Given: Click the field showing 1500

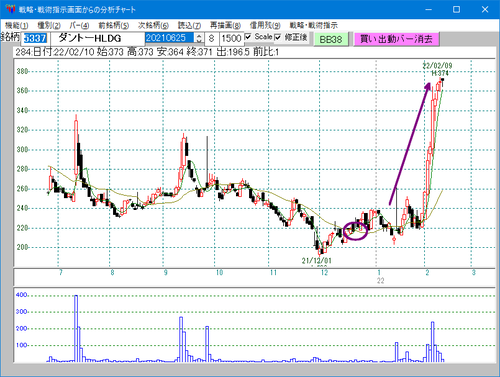Looking at the screenshot, I should coord(231,38).
